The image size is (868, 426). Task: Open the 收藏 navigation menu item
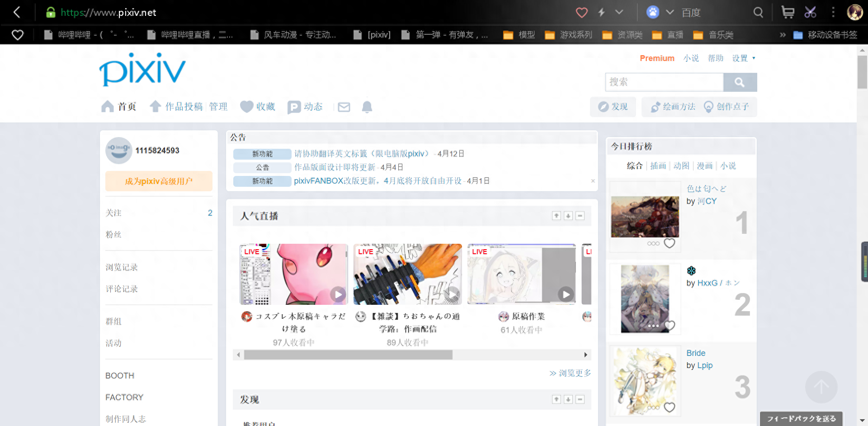point(258,107)
